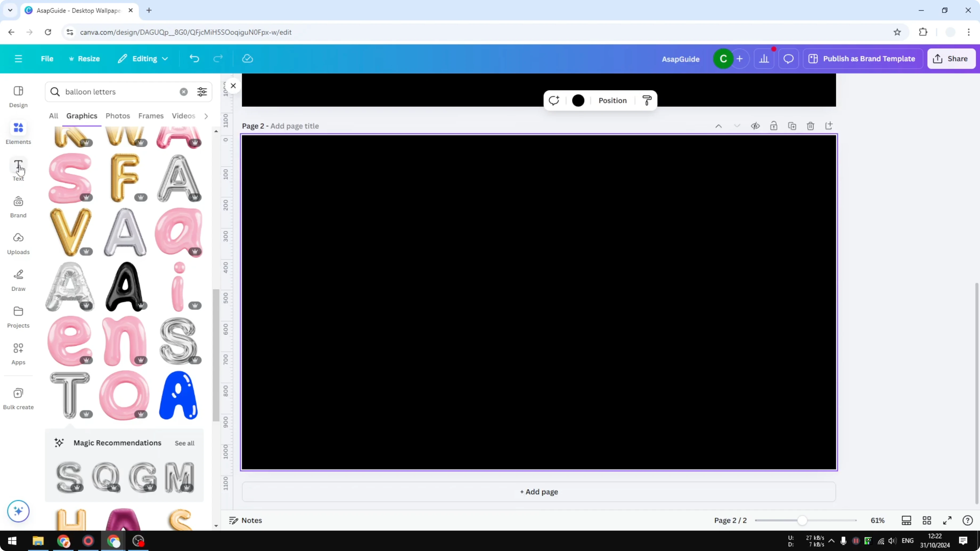Toggle the page lock icon
The width and height of the screenshot is (980, 551).
774,125
